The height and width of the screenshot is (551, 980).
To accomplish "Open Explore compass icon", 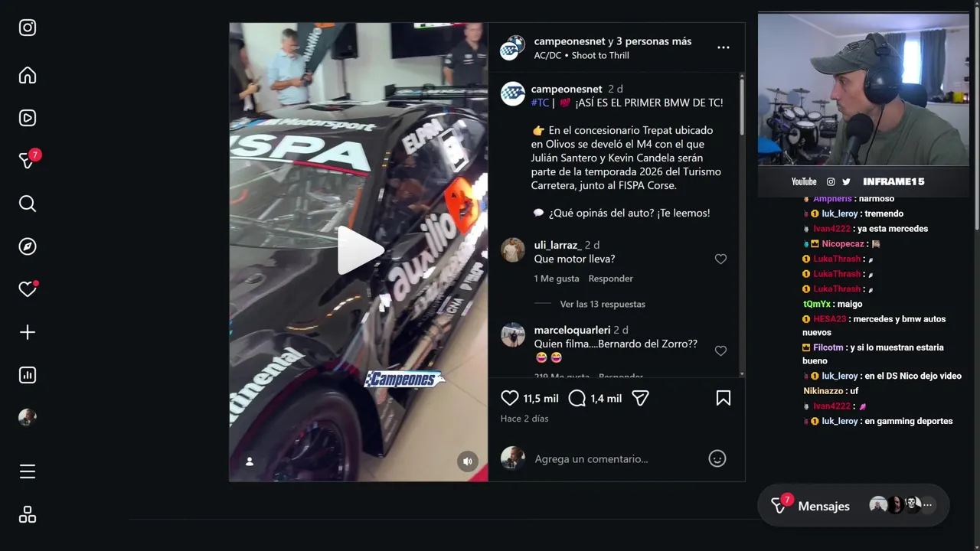I will coord(28,246).
